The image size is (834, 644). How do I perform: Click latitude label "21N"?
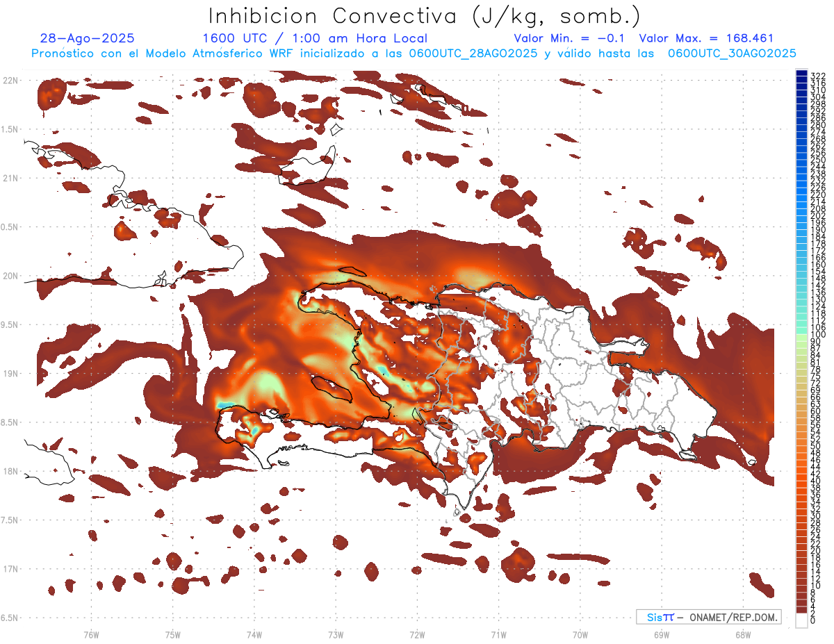10,178
